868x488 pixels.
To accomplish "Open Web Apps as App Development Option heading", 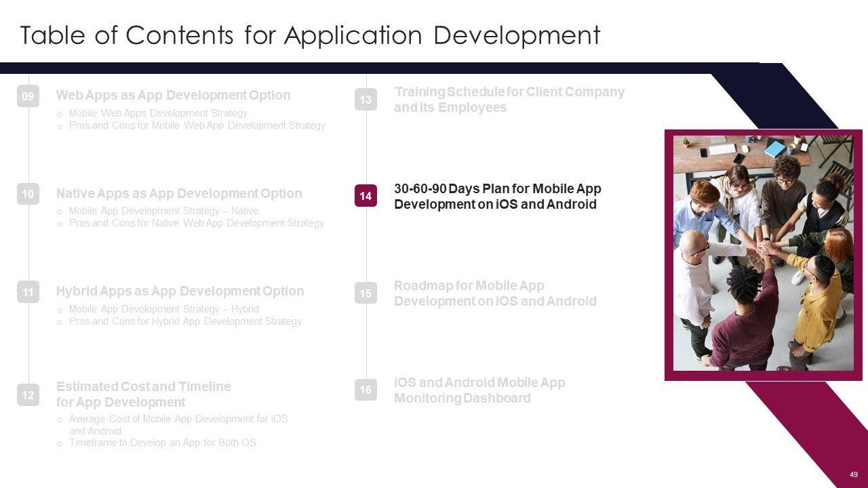I will click(x=173, y=96).
